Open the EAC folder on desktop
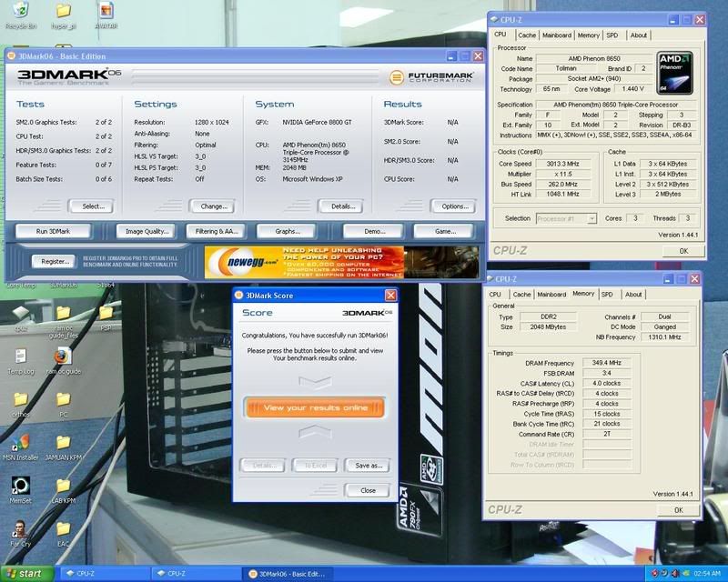728x582 pixels. pos(63,528)
